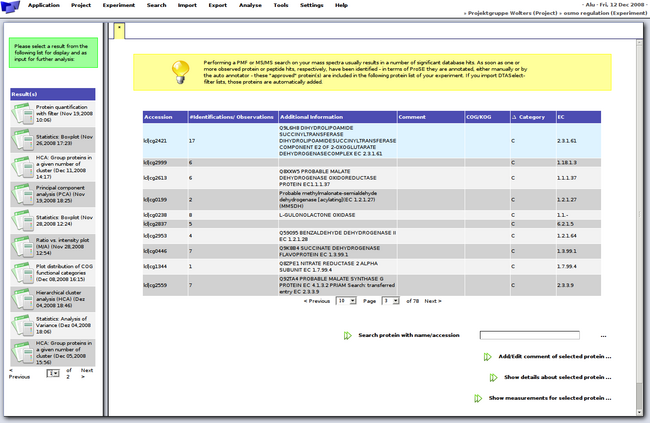650x423 pixels.
Task: Go to Previous page of protein table
Action: (317, 301)
